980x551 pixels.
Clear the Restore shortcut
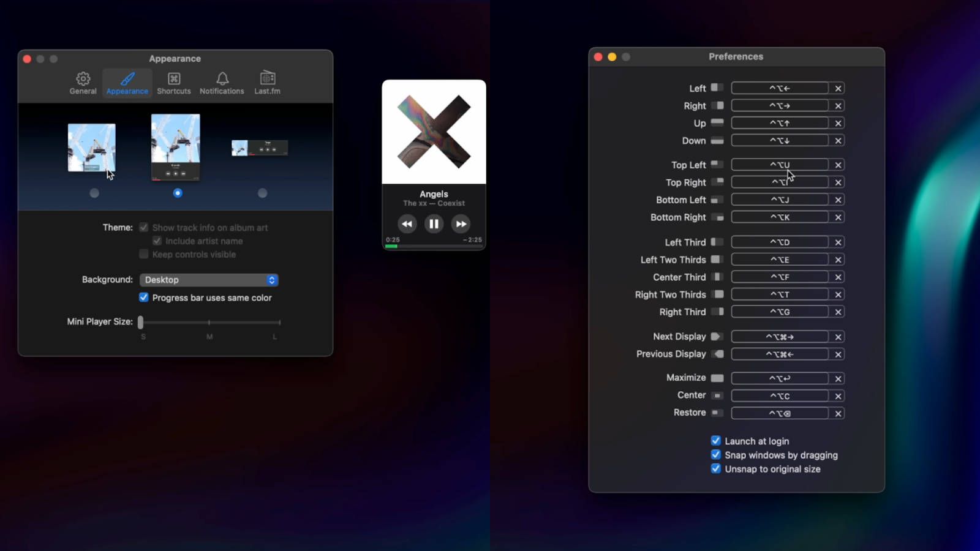838,413
